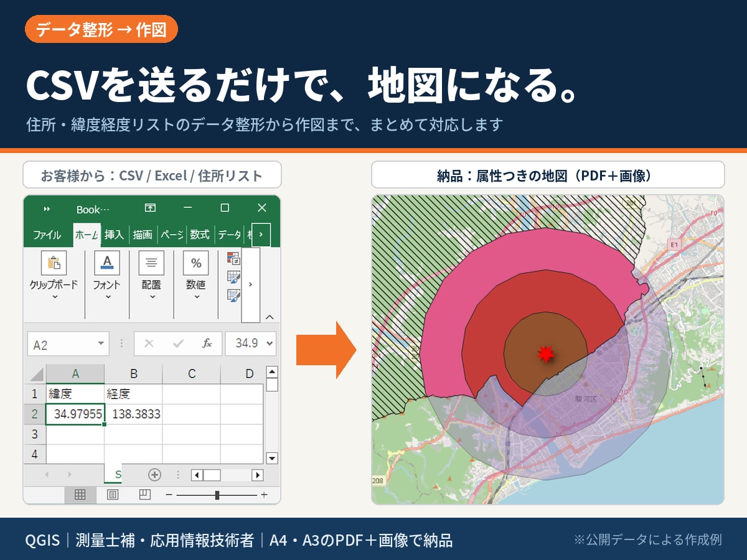
Task: Open the 数式 tab
Action: coord(200,235)
